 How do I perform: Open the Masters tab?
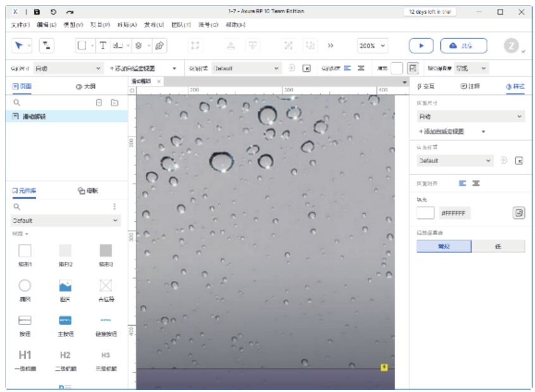[88, 190]
